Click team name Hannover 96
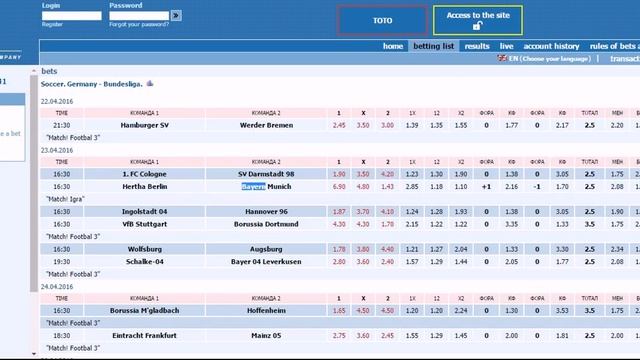The height and width of the screenshot is (360, 640). tap(266, 211)
